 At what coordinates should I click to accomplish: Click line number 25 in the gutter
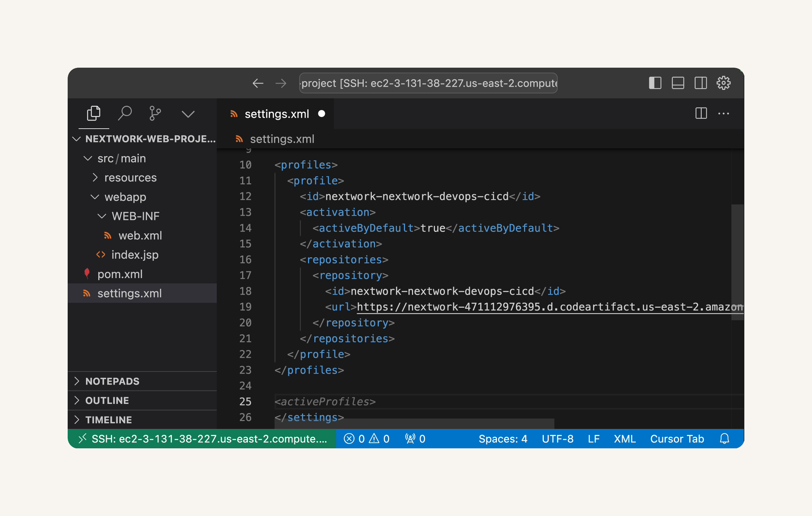coord(245,401)
